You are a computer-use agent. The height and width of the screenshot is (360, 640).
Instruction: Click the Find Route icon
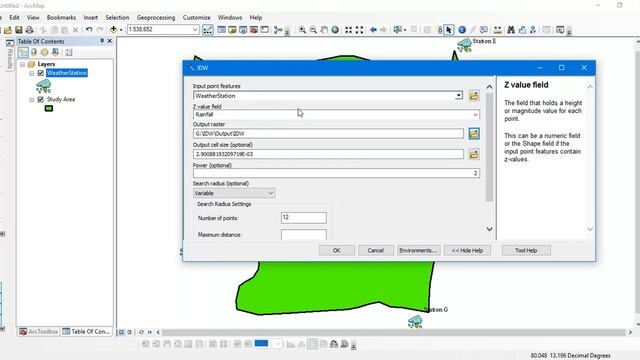click(x=522, y=30)
